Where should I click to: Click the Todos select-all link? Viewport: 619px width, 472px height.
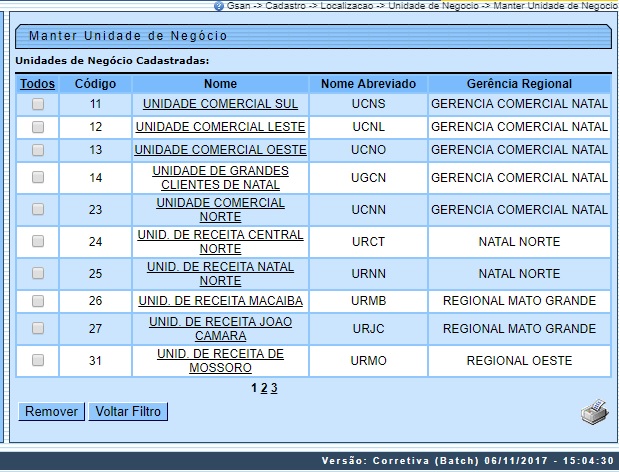tap(38, 84)
